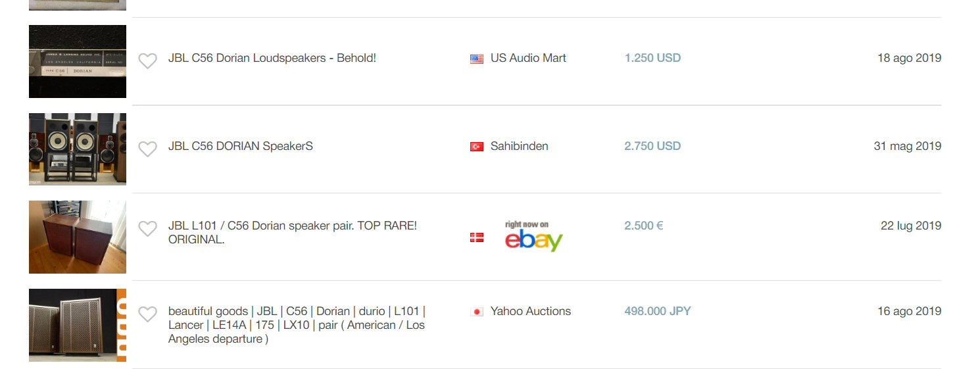
Task: Click the 498.000 JPY price
Action: 657,311
